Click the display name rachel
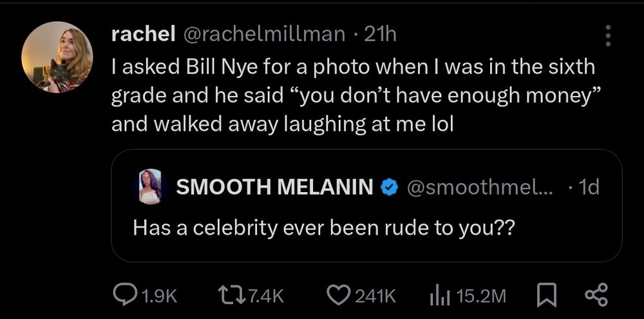This screenshot has width=644, height=319. [144, 35]
